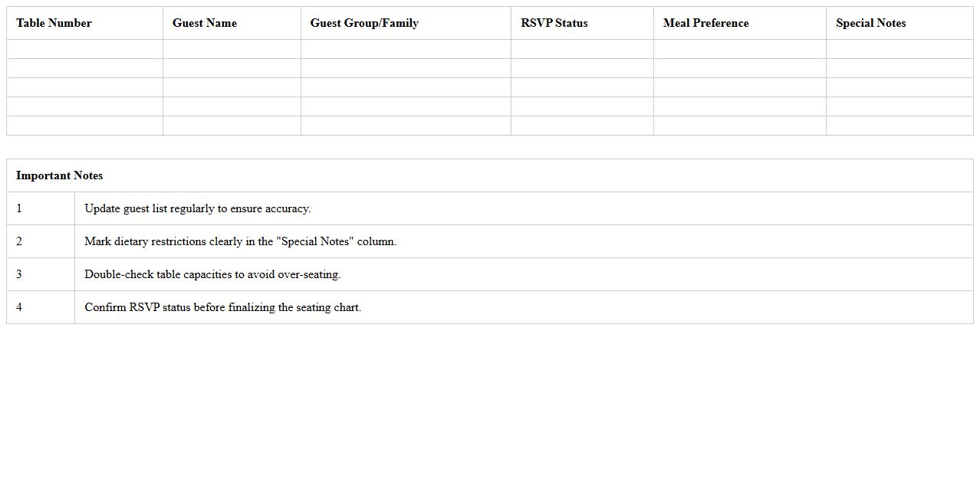
Task: Select the double-check table capacities note
Action: [x=212, y=274]
